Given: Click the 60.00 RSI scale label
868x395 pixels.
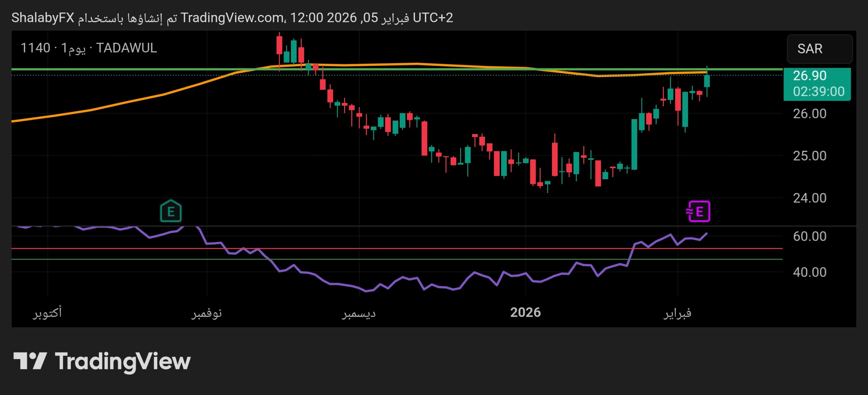Looking at the screenshot, I should click(809, 237).
